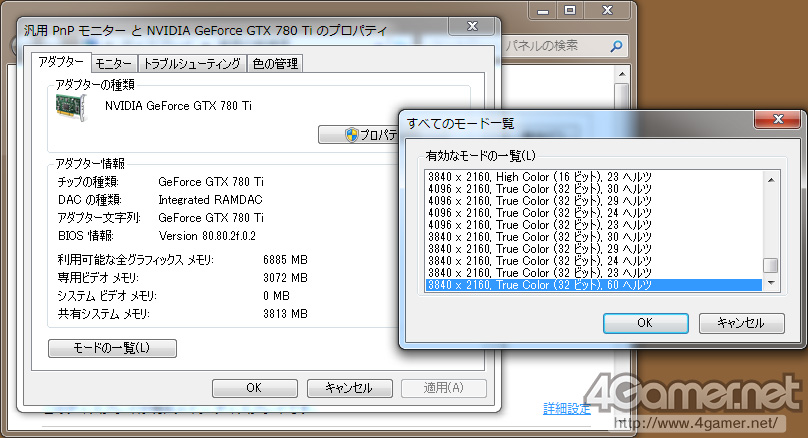Image resolution: width=808 pixels, height=438 pixels.
Task: Click the 3072 MB dedicated video memory value
Action: click(285, 278)
